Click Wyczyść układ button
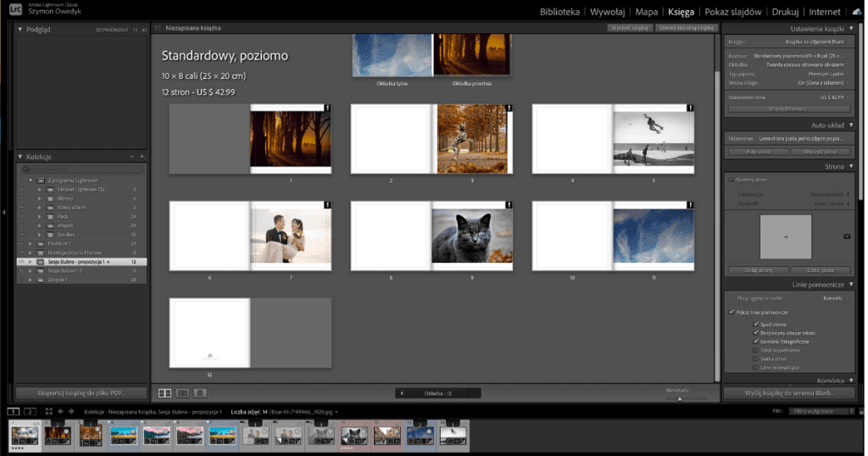The height and width of the screenshot is (456, 868). (x=821, y=152)
